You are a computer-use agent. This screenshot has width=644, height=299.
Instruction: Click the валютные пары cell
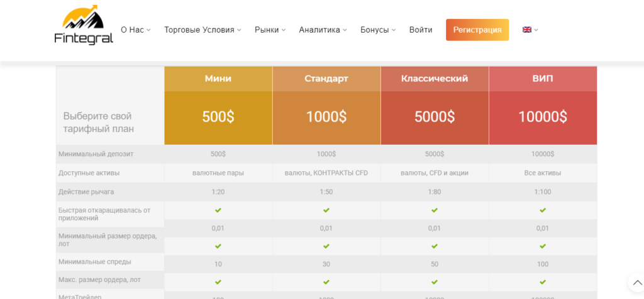218,173
